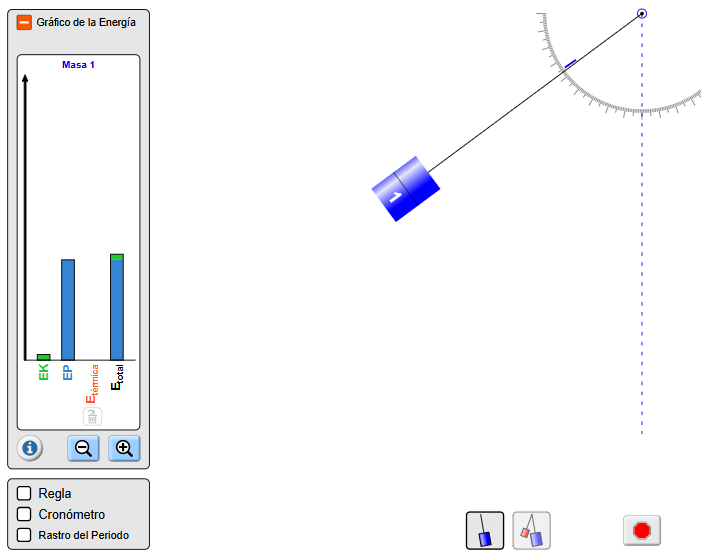Enable the Regla checkbox

pos(24,494)
